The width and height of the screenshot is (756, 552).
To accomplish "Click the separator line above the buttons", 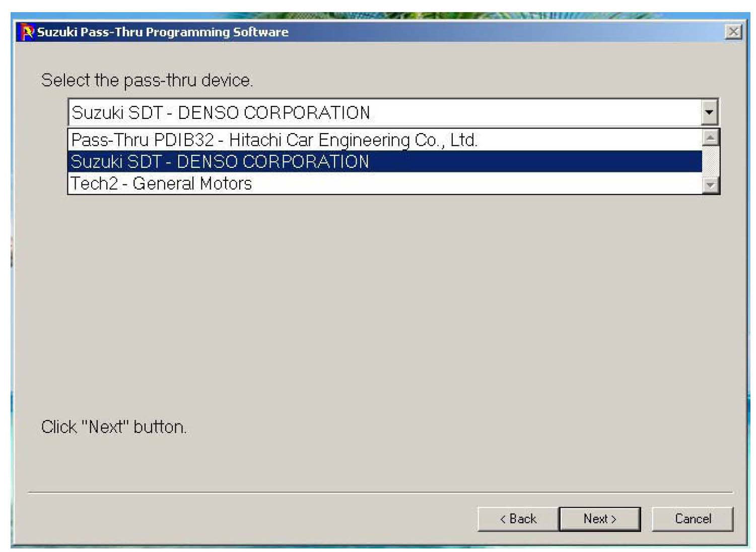I will pos(378,492).
